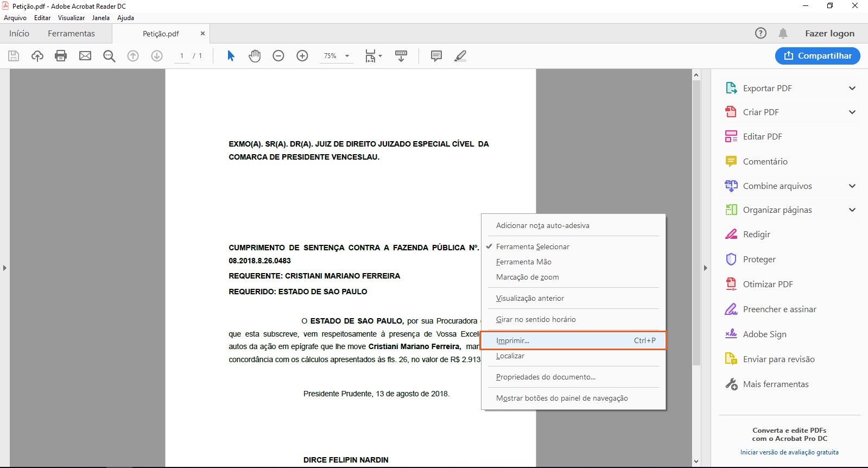Select Girar no sentido horário

(x=573, y=319)
